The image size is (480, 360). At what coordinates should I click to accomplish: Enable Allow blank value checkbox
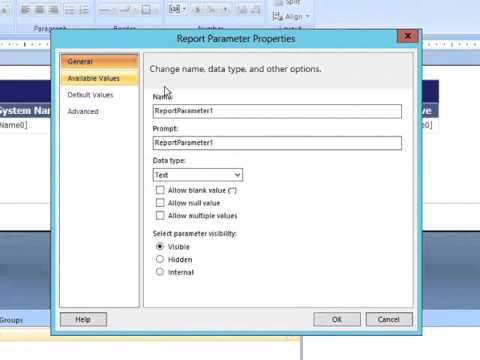[x=160, y=190]
